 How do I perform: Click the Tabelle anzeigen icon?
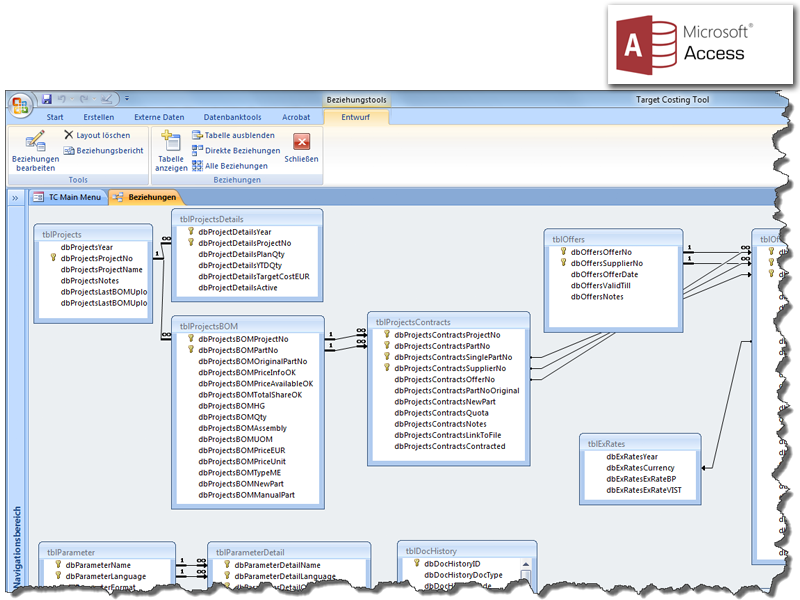pos(170,150)
